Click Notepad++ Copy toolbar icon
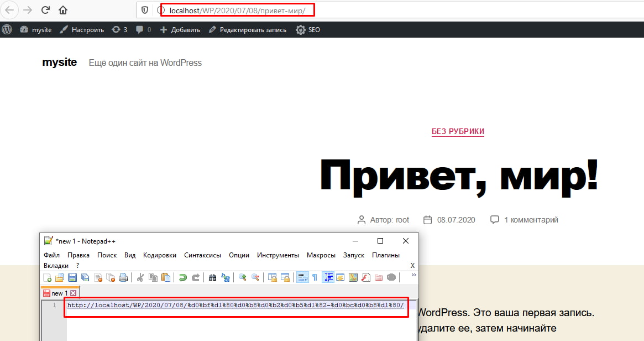 click(153, 278)
